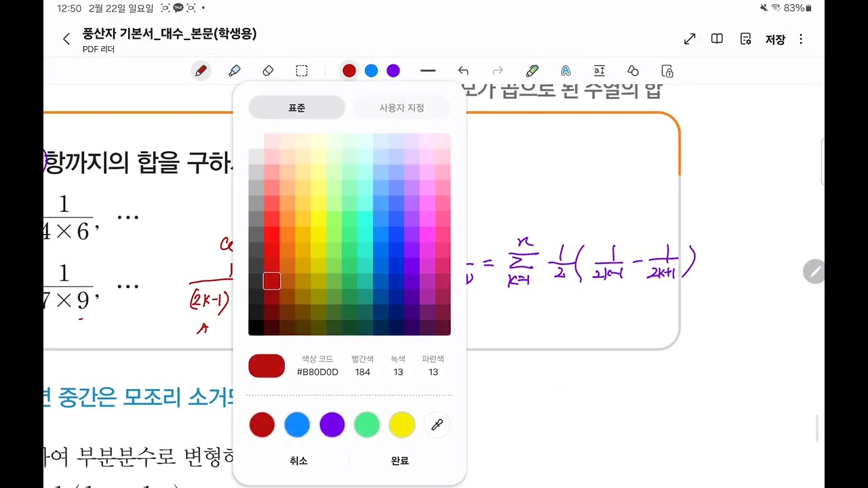Choose the red pen color in toolbar
Image resolution: width=868 pixels, height=488 pixels.
coord(349,70)
